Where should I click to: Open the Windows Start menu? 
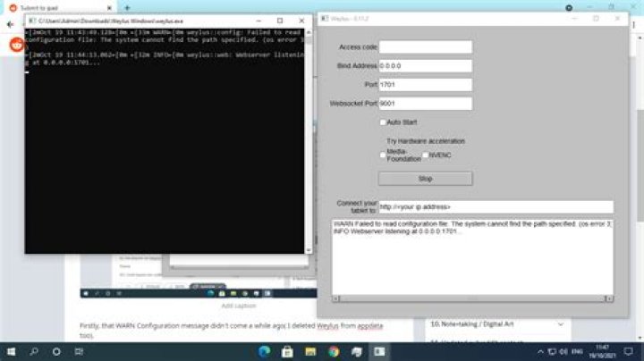[x=11, y=351]
